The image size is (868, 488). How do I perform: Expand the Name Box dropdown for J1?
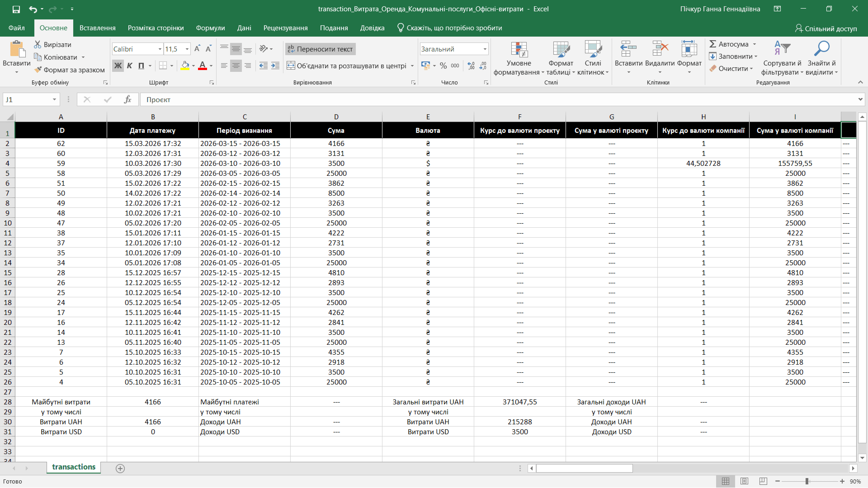pos(54,99)
